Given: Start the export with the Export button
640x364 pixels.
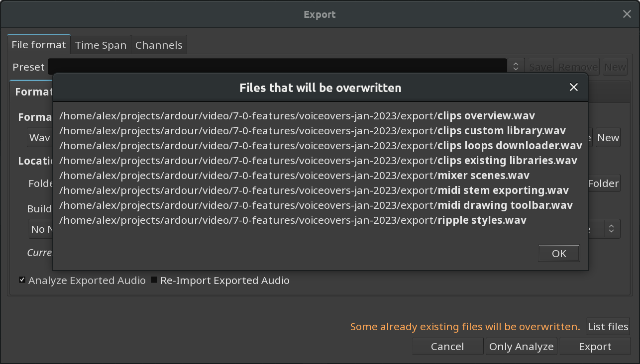Looking at the screenshot, I should [595, 347].
